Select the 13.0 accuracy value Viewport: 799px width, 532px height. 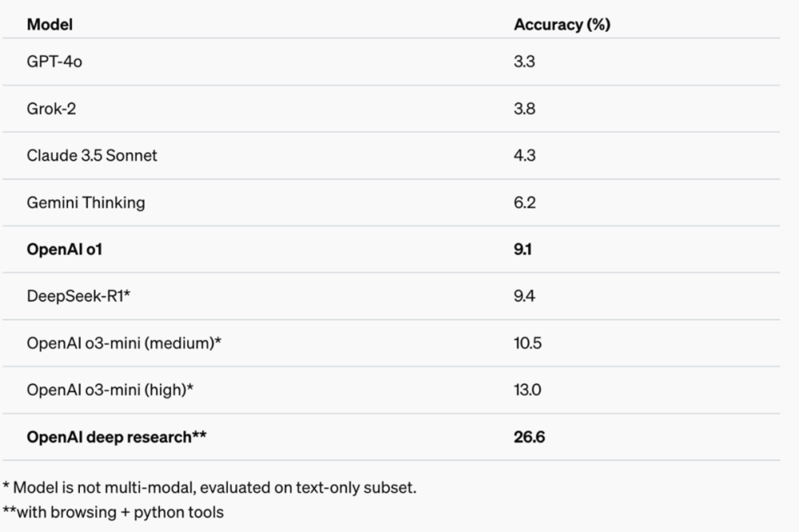click(x=527, y=391)
